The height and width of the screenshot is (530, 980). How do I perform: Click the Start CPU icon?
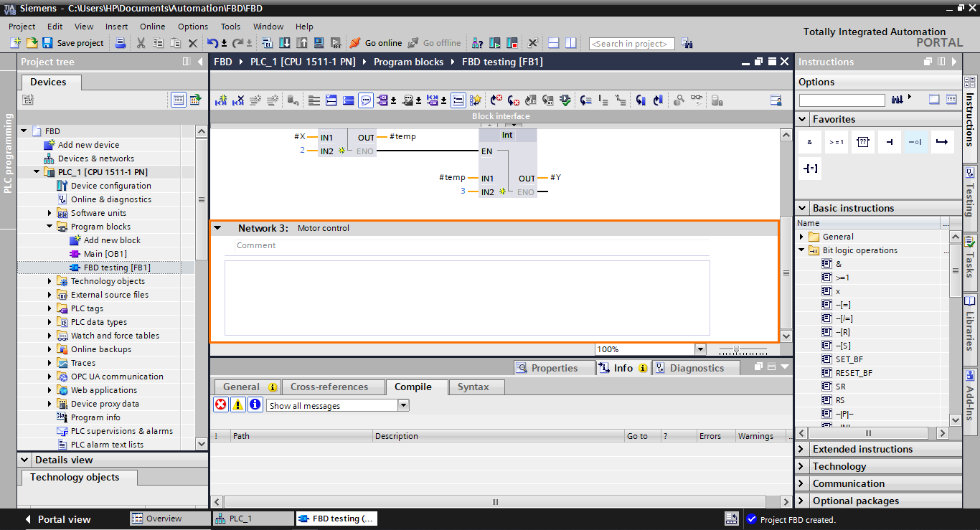[495, 43]
